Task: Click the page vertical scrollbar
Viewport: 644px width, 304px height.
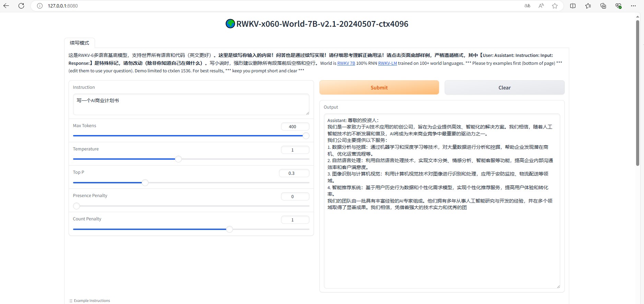Action: [x=637, y=93]
